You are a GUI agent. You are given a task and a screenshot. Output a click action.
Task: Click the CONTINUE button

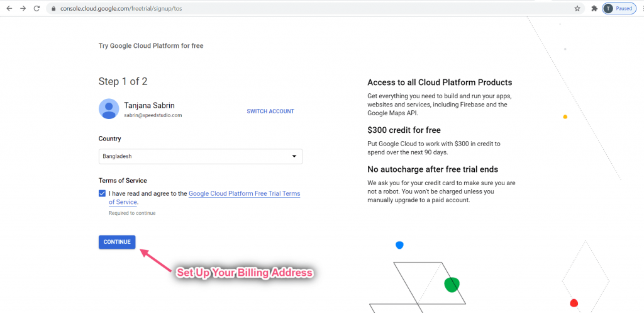(117, 242)
